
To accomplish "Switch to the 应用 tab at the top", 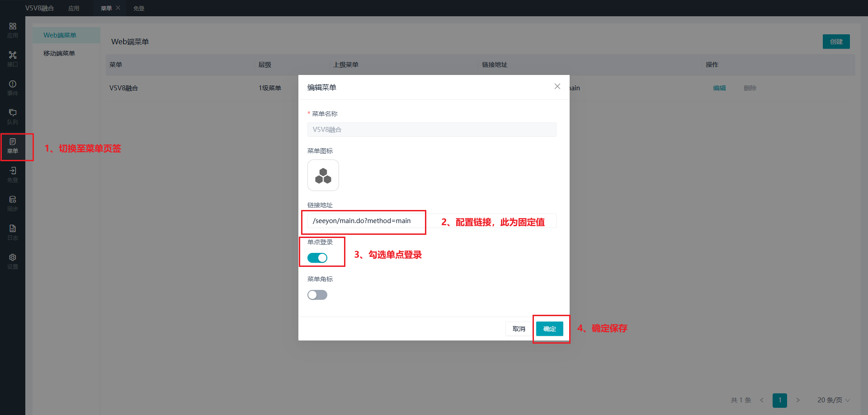I will [74, 8].
